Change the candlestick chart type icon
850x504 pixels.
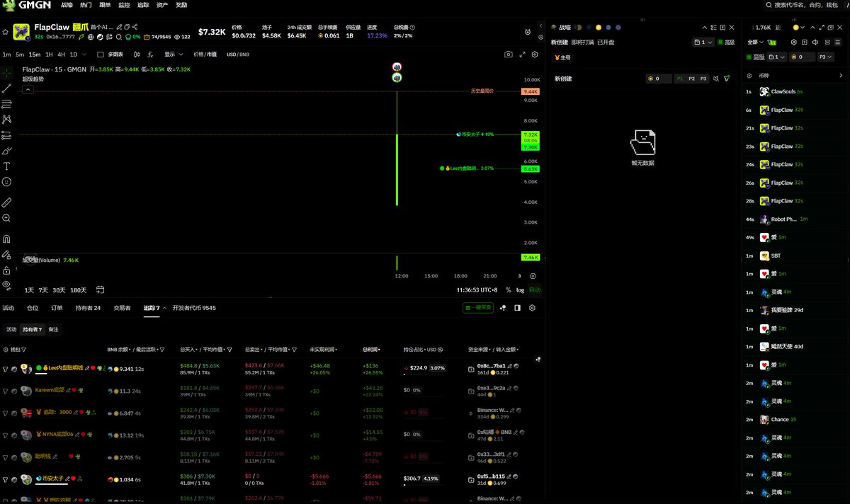137,54
